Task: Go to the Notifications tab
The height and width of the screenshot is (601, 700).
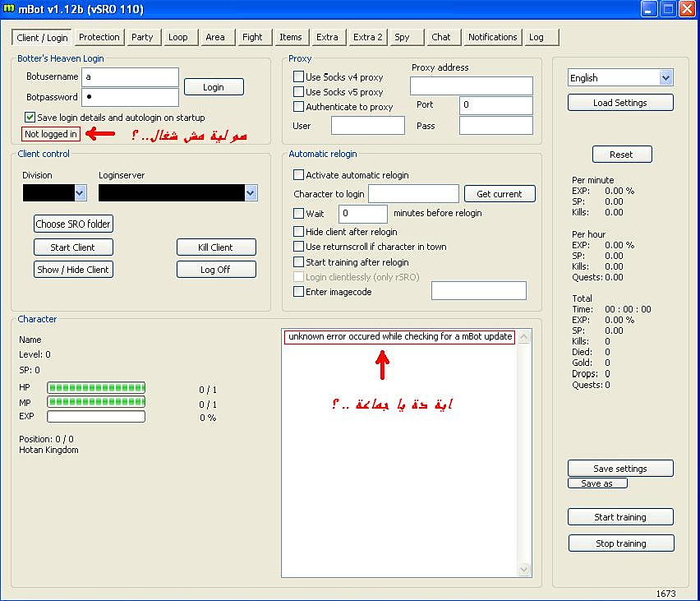Action: click(492, 37)
